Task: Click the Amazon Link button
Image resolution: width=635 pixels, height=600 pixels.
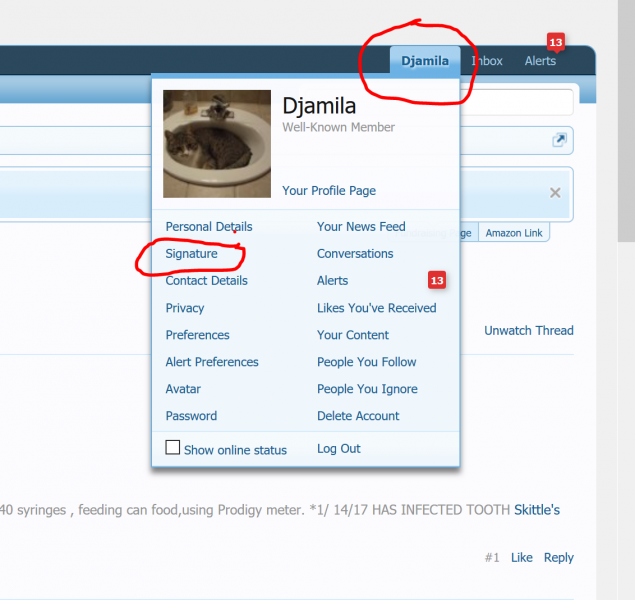Action: (514, 233)
